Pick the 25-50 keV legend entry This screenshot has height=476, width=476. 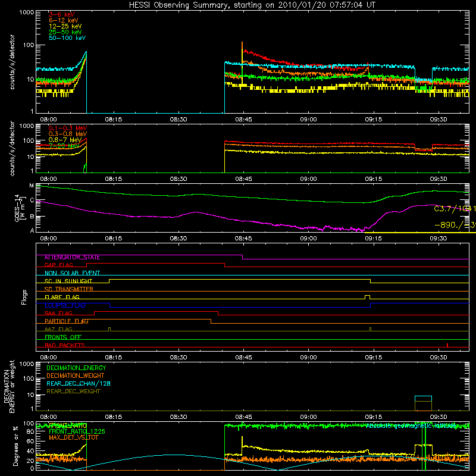[65, 32]
